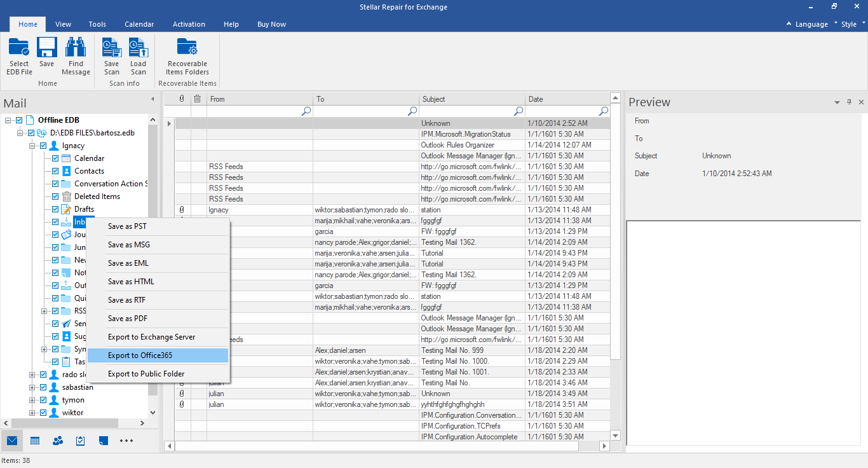868x468 pixels.
Task: Toggle bartosz.edb file checkbox
Action: (31, 133)
